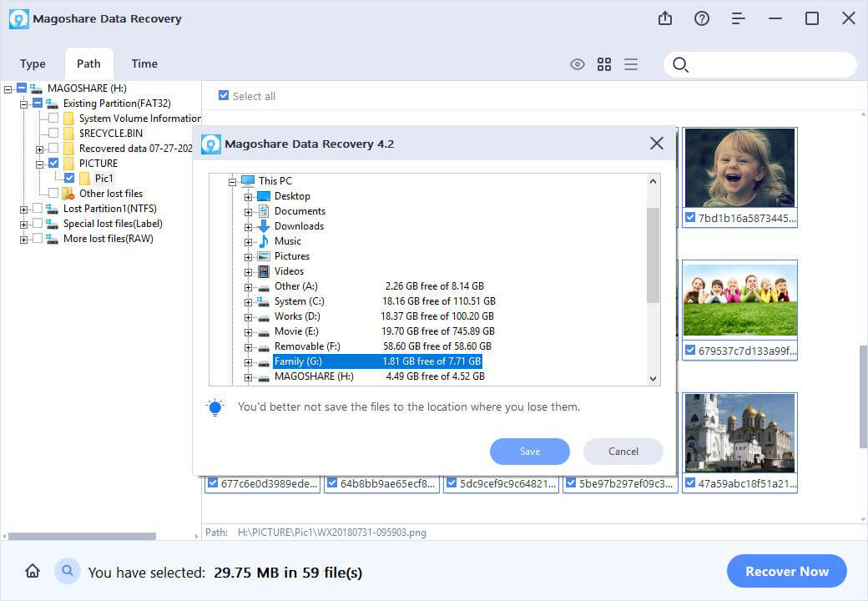Screen dimensions: 868x601
Task: Toggle the preview eye icon
Action: click(x=578, y=64)
